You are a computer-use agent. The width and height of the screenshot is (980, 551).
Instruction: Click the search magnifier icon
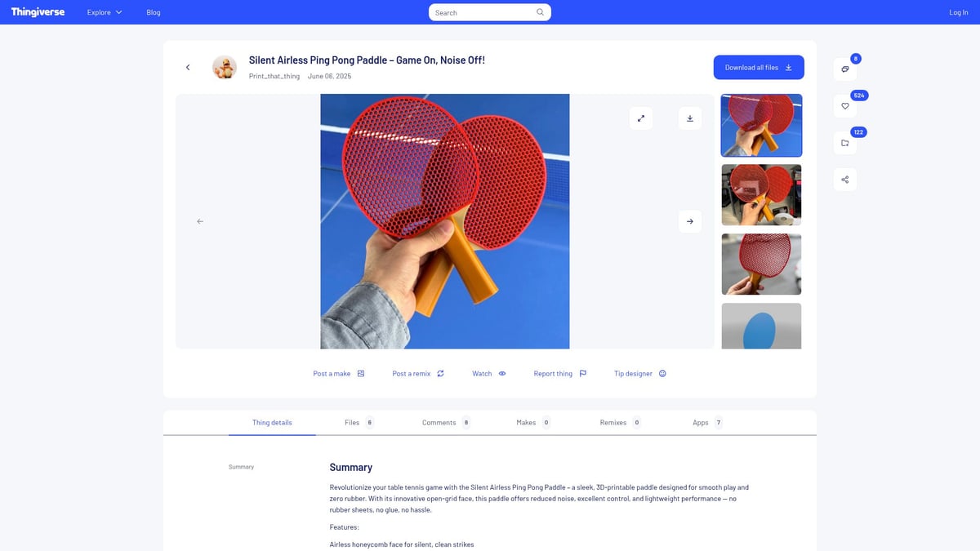click(540, 12)
